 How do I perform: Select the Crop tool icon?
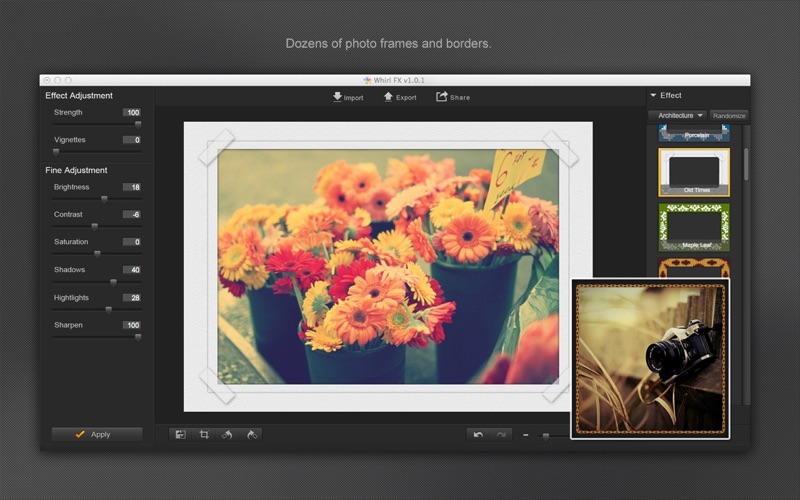(204, 434)
